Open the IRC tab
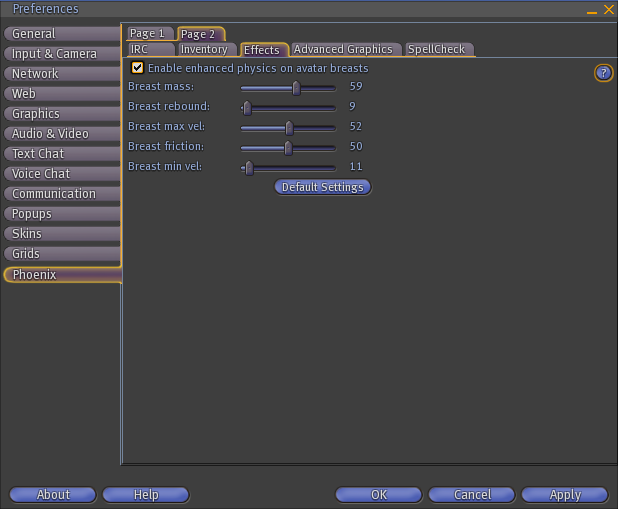 click(x=140, y=49)
